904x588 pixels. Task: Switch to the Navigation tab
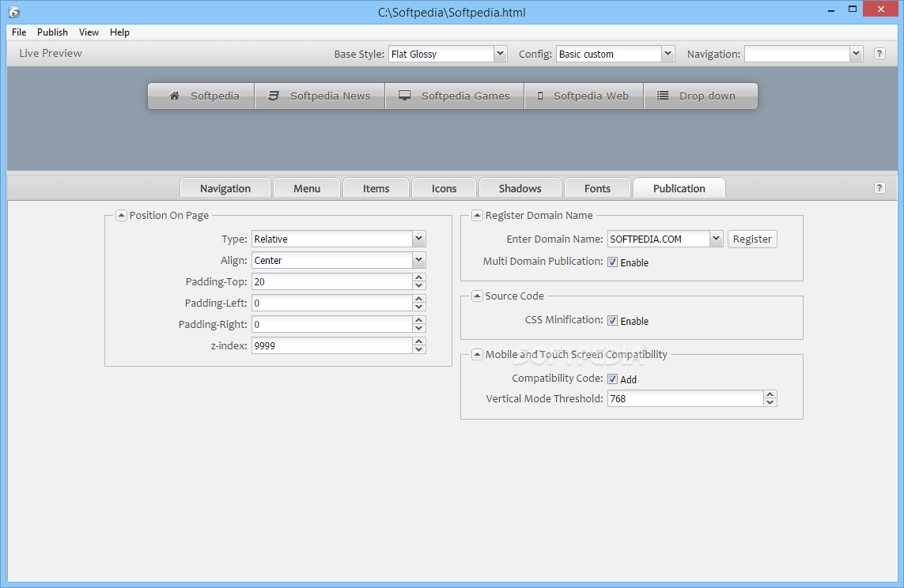[225, 188]
